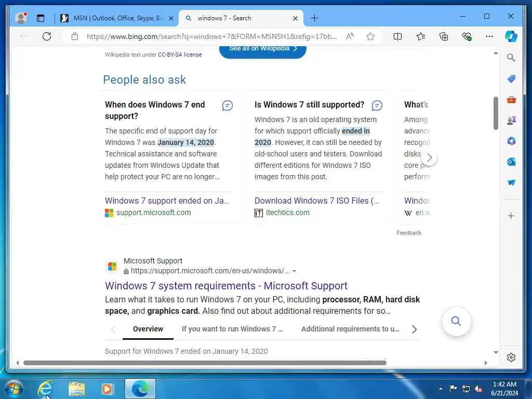Screen dimensions: 532x399
Task: Activate Read aloud icon in address bar
Action: tap(350, 36)
